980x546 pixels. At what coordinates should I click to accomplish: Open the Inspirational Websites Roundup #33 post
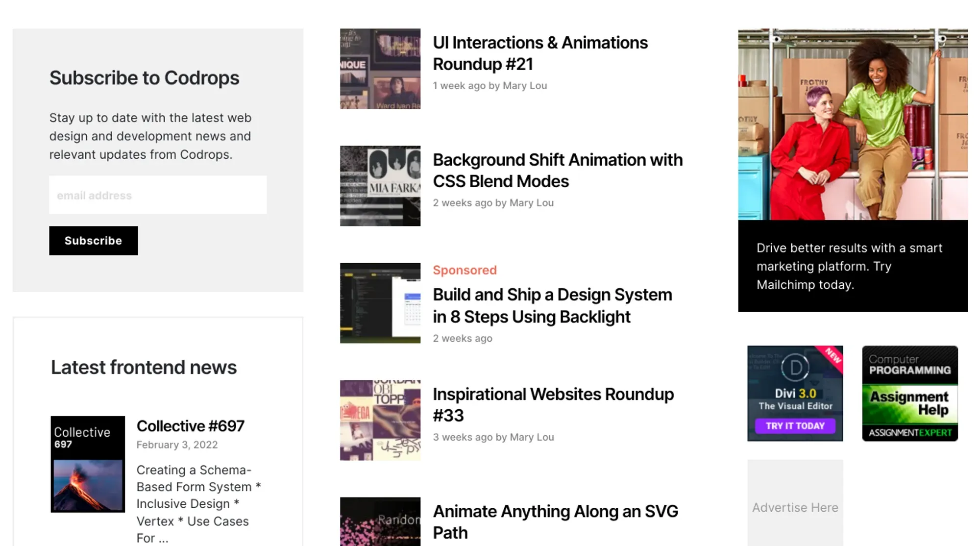click(553, 404)
